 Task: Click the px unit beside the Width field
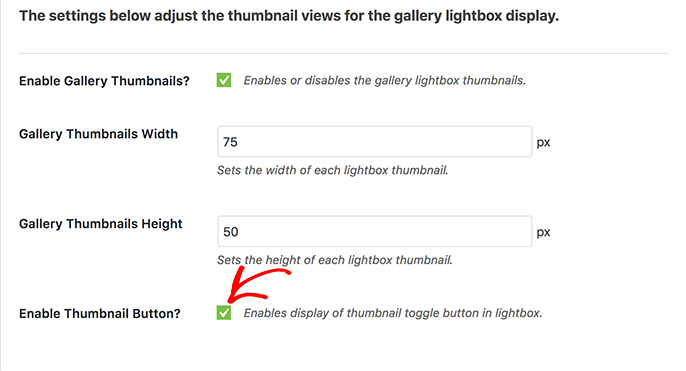pos(543,143)
